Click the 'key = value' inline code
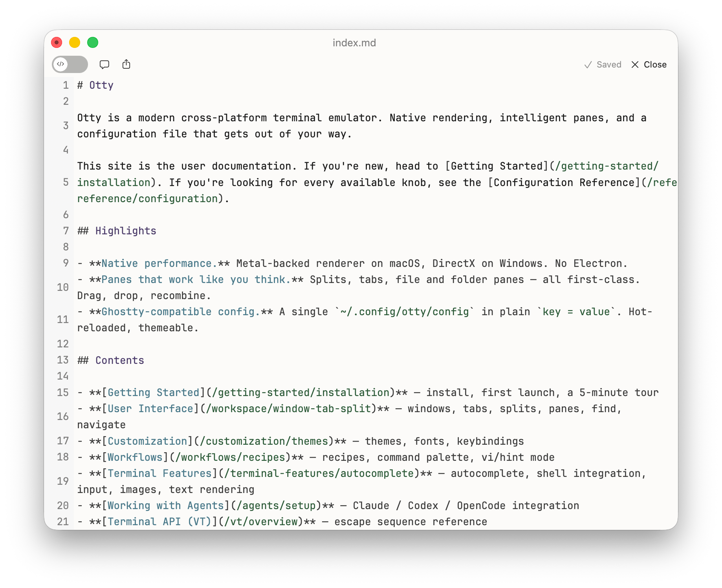Viewport: 722px width, 588px height. point(577,312)
